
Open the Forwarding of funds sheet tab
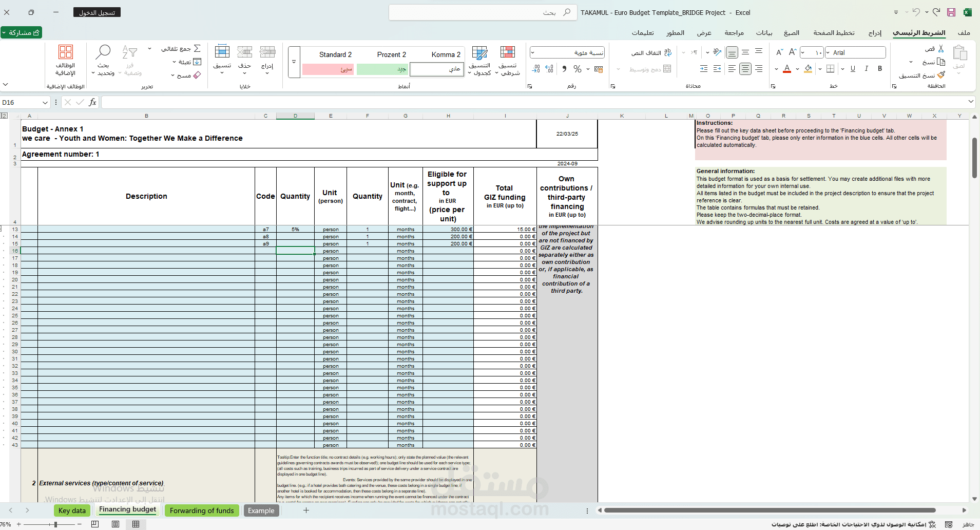(x=202, y=510)
